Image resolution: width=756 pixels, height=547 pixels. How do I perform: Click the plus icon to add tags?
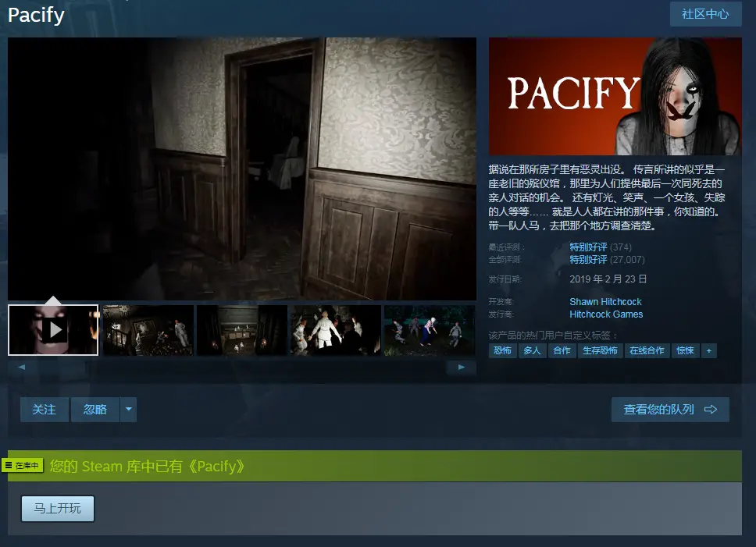tap(709, 350)
